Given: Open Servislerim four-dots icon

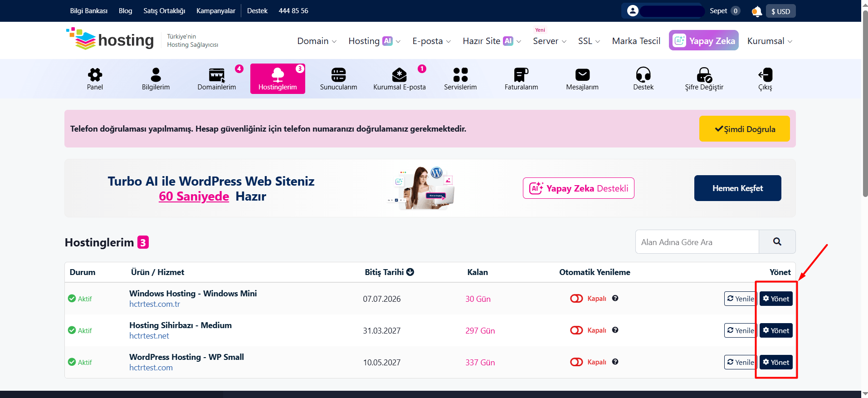Looking at the screenshot, I should [x=460, y=74].
